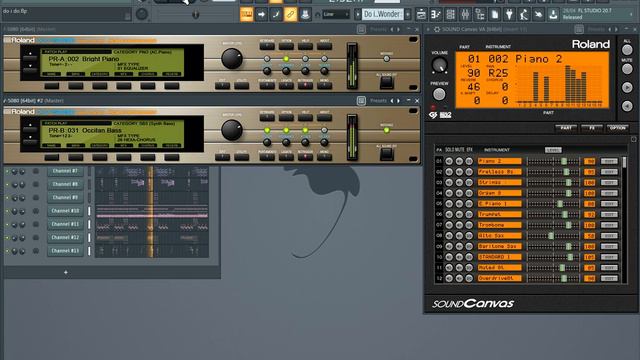
Task: Open the OPTION tab on Sound Canvas
Action: 618,128
